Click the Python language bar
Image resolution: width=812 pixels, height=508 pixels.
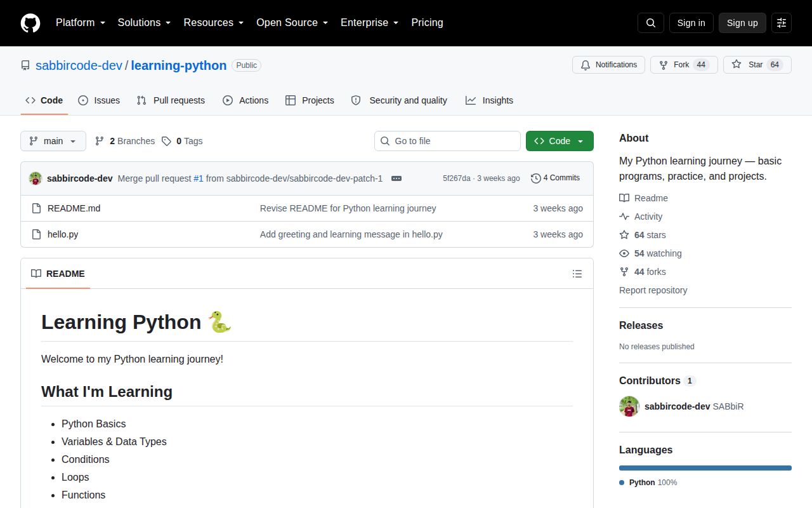tap(705, 468)
